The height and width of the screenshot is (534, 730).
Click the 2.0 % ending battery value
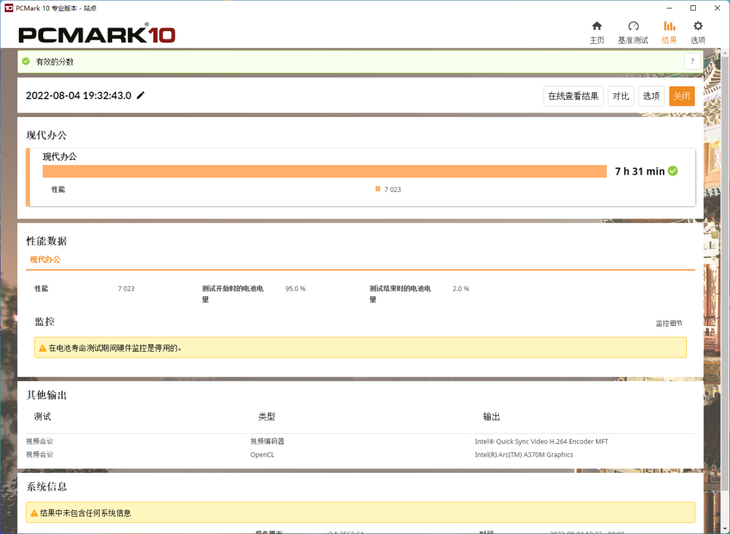coord(461,289)
